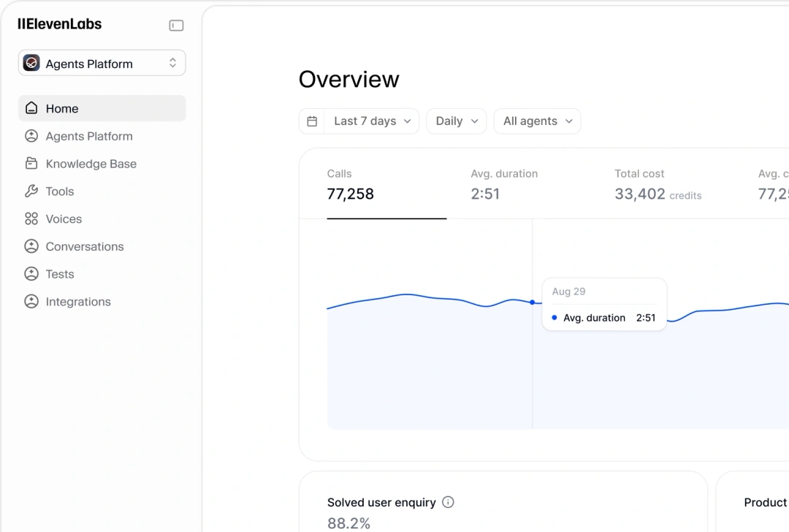Expand the All agents filter

pos(537,121)
